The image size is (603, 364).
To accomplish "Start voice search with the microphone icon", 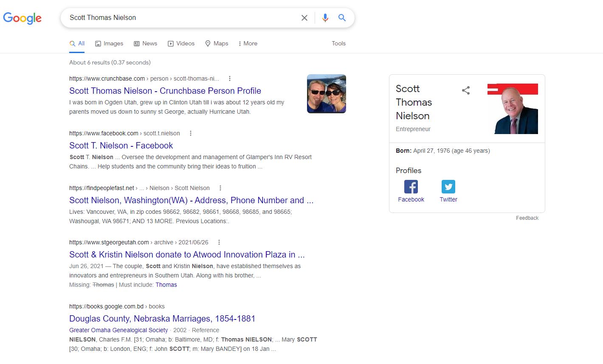I will (325, 18).
